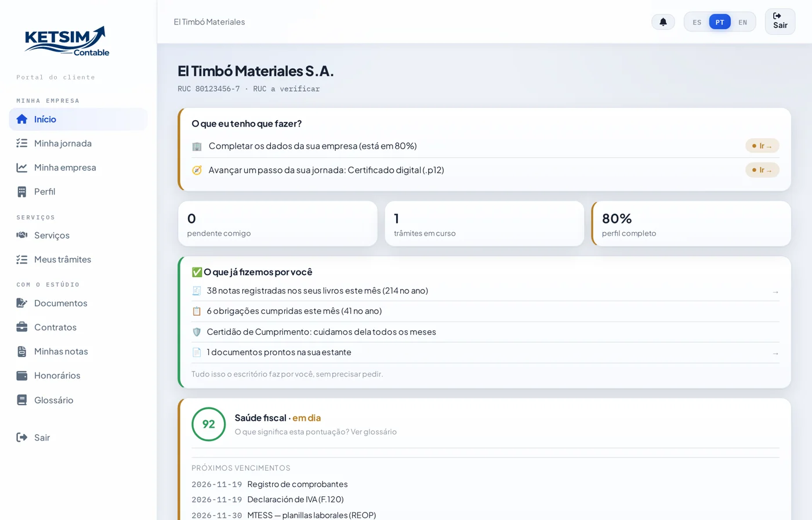Click the Sair button in top bar
812x520 pixels.
click(780, 21)
